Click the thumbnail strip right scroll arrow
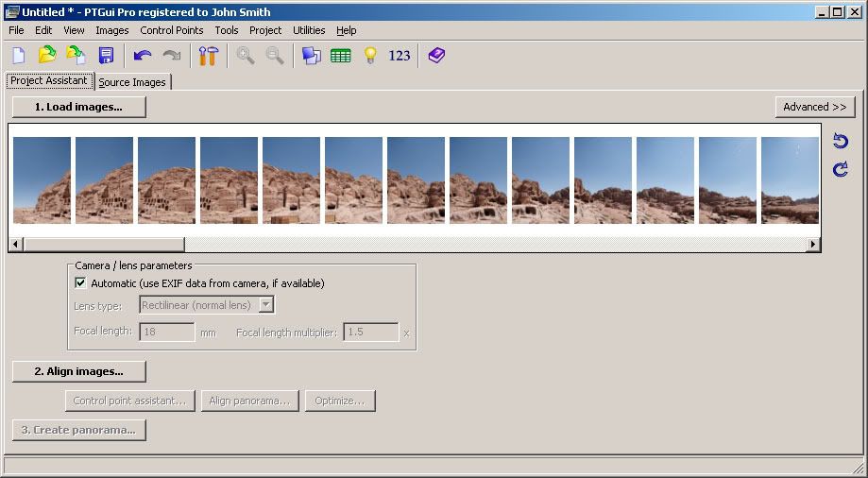This screenshot has width=868, height=478. 812,245
